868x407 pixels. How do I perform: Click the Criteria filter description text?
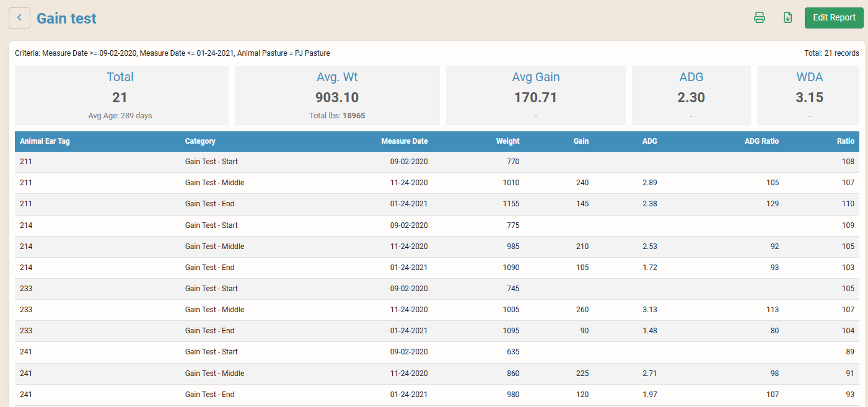click(172, 53)
